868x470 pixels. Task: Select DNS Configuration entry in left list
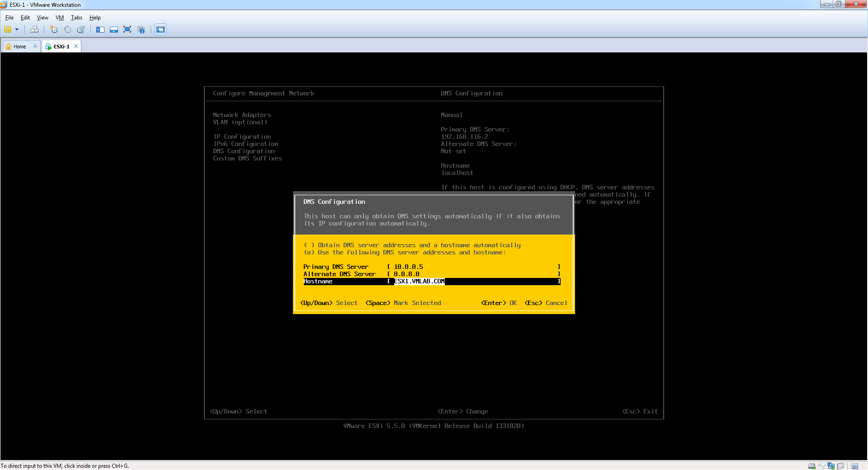click(x=244, y=151)
